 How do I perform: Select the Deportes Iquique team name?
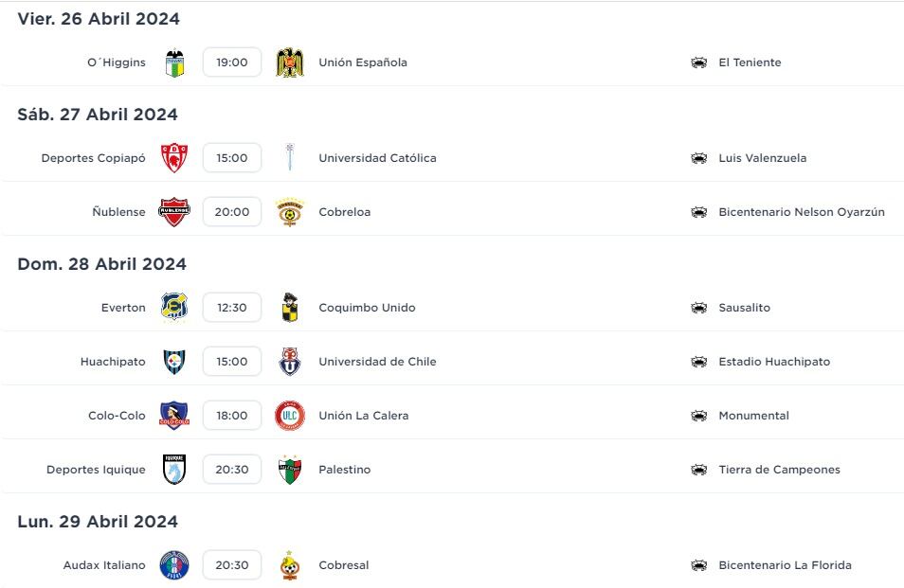[x=96, y=470]
